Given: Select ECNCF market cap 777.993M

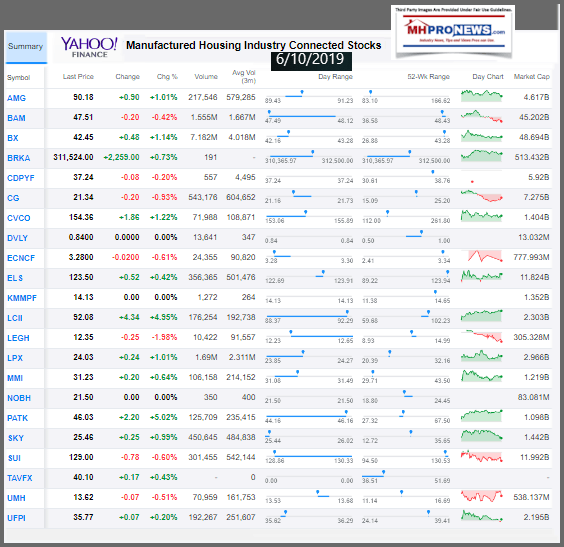Looking at the screenshot, I should pos(531,257).
